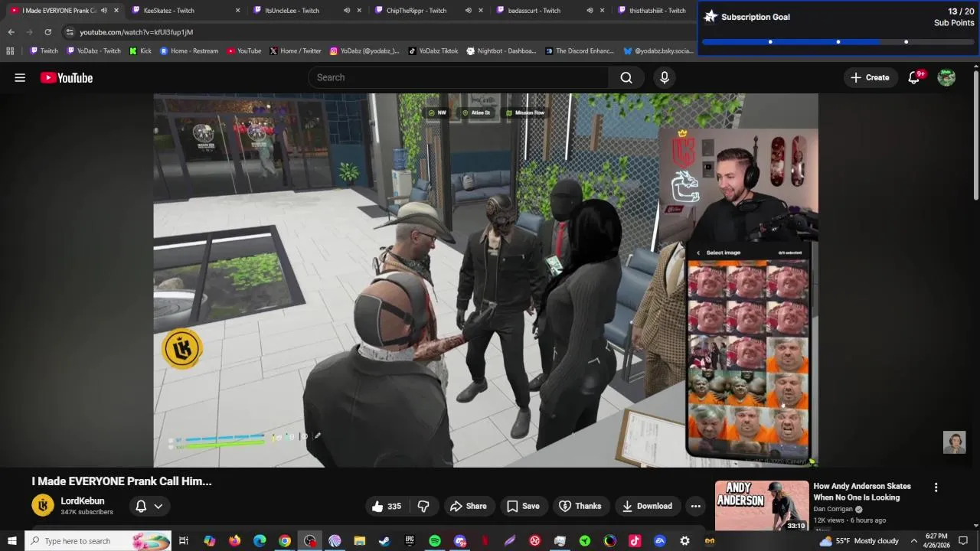Open the site information icon in the address bar
980x551 pixels.
[70, 32]
